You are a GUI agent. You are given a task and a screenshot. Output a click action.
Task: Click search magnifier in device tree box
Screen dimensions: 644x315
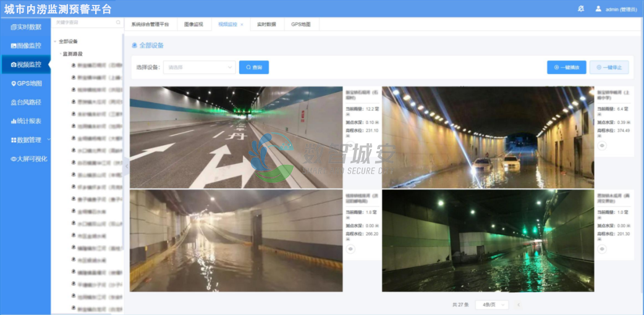[x=118, y=22]
